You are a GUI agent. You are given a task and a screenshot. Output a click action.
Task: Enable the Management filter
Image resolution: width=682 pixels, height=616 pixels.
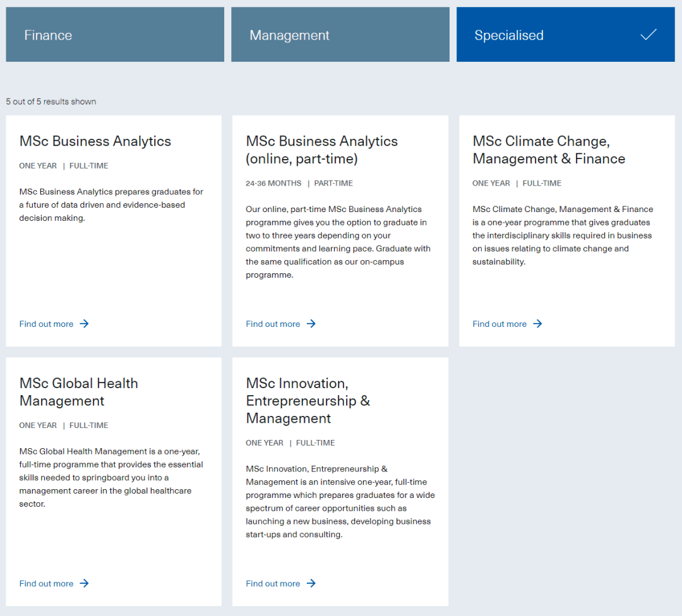[340, 35]
